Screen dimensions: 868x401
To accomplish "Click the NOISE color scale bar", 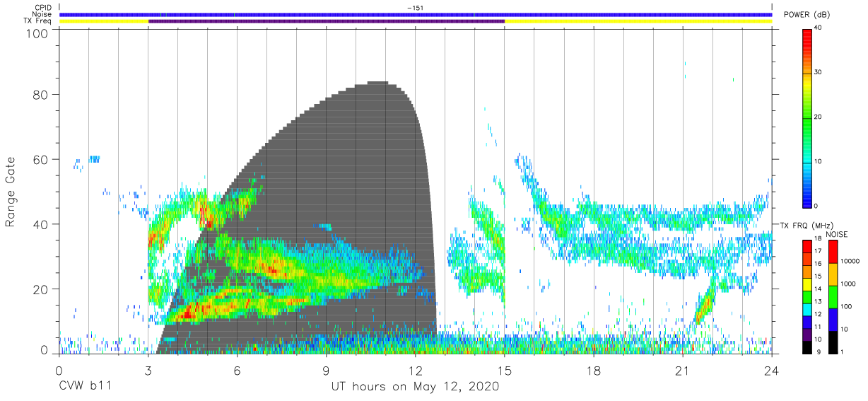I will point(833,296).
